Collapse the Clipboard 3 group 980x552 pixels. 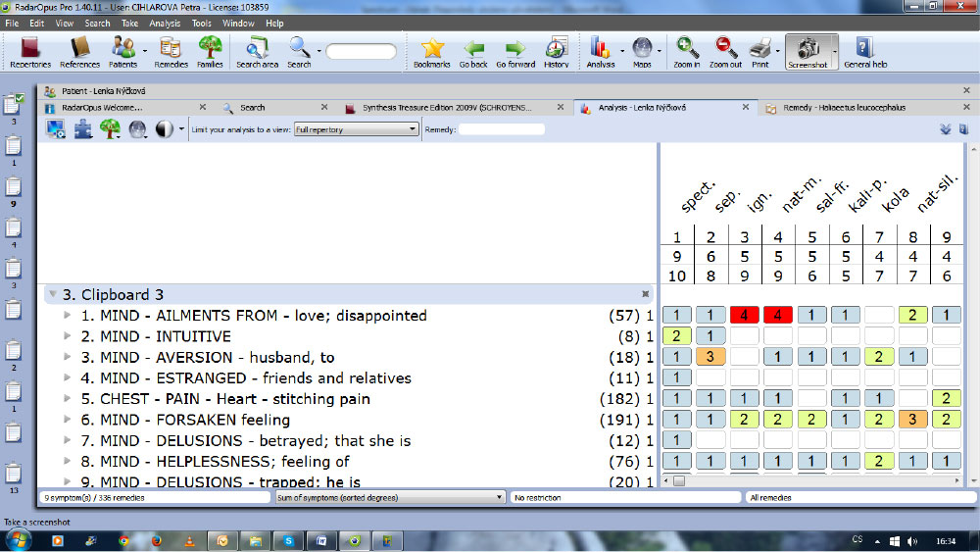(x=53, y=294)
